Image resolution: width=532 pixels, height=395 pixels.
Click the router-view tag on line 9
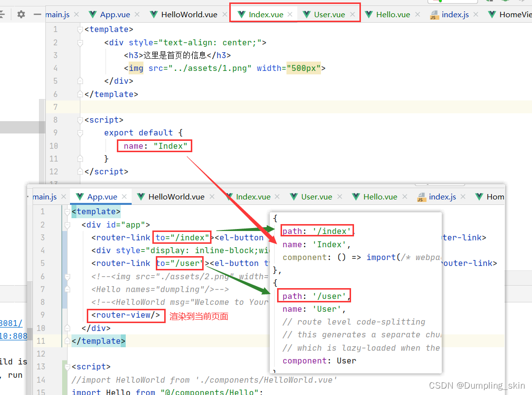(126, 315)
